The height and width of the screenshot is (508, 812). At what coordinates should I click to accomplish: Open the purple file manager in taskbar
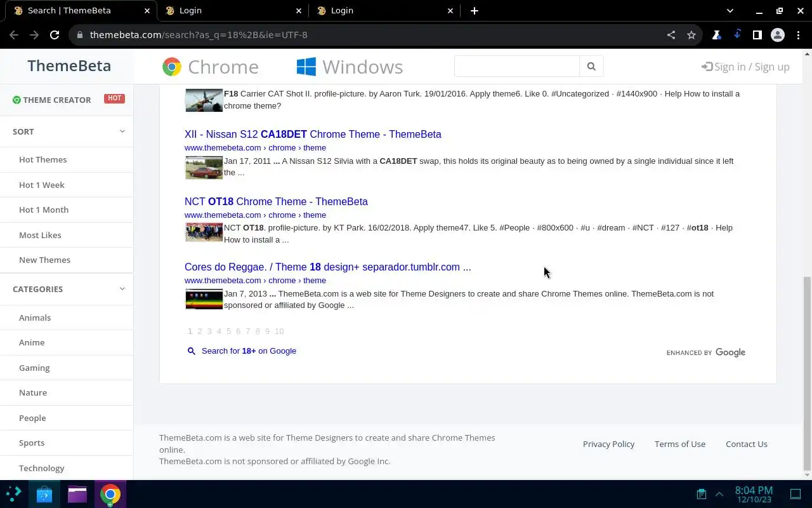tap(77, 494)
